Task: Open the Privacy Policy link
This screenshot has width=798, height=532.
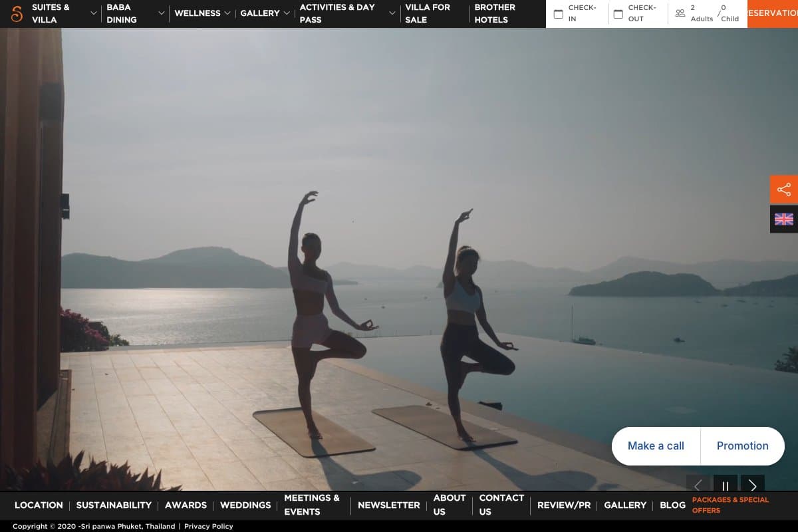Action: click(209, 526)
